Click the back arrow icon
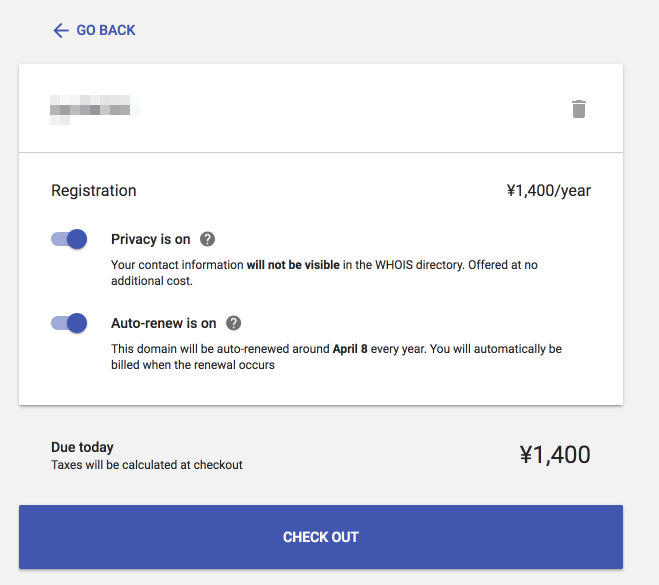This screenshot has width=659, height=585. coord(61,30)
